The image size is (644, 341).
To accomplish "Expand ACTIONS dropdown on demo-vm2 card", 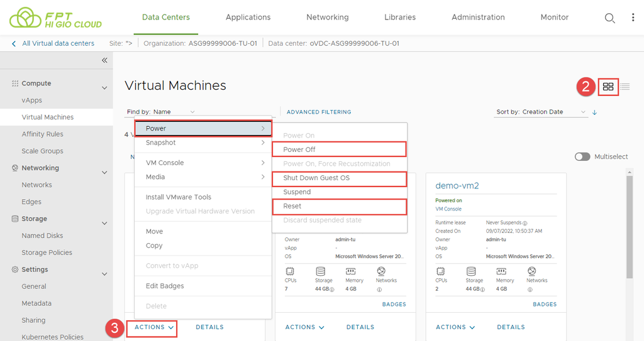I will pos(456,327).
